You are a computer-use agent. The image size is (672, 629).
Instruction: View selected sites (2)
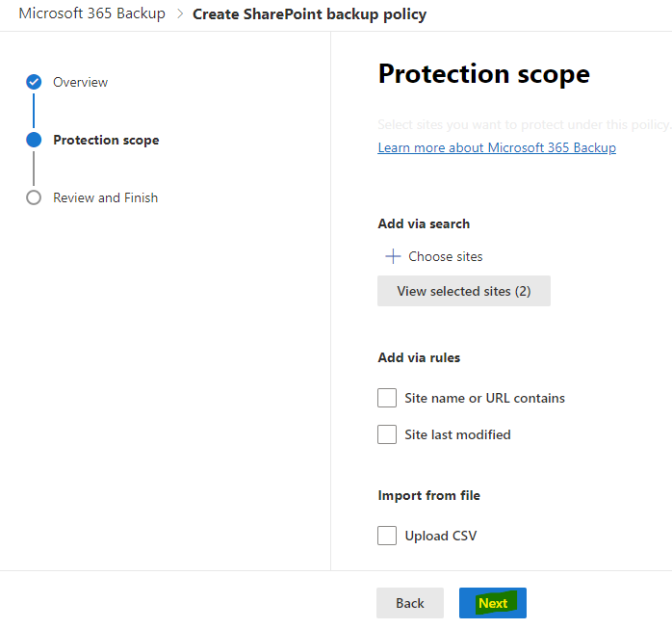pyautogui.click(x=464, y=291)
